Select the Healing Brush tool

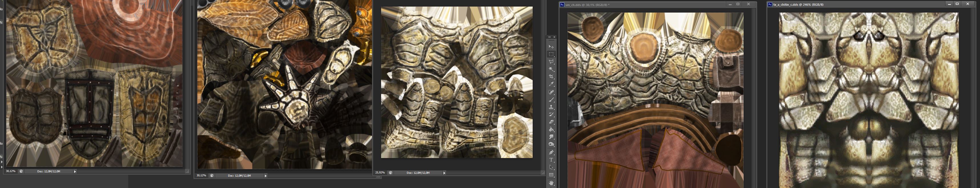coord(551,92)
